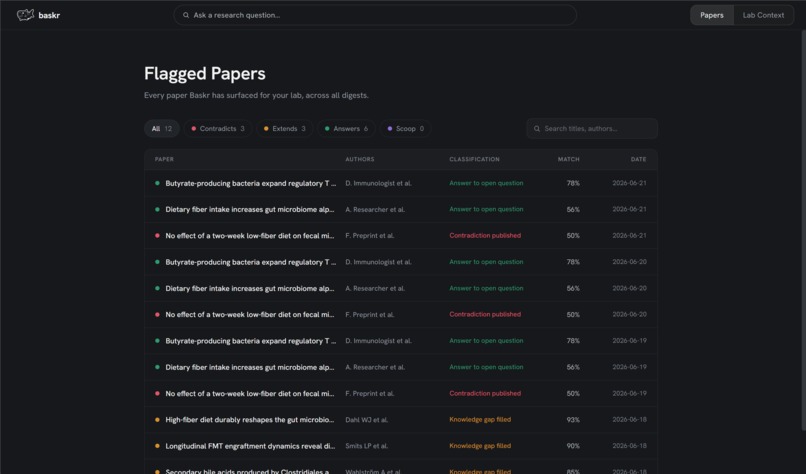Open the Butyrate-producing bacteria paper dated 2026-06-19
The width and height of the screenshot is (806, 474).
[x=401, y=341]
